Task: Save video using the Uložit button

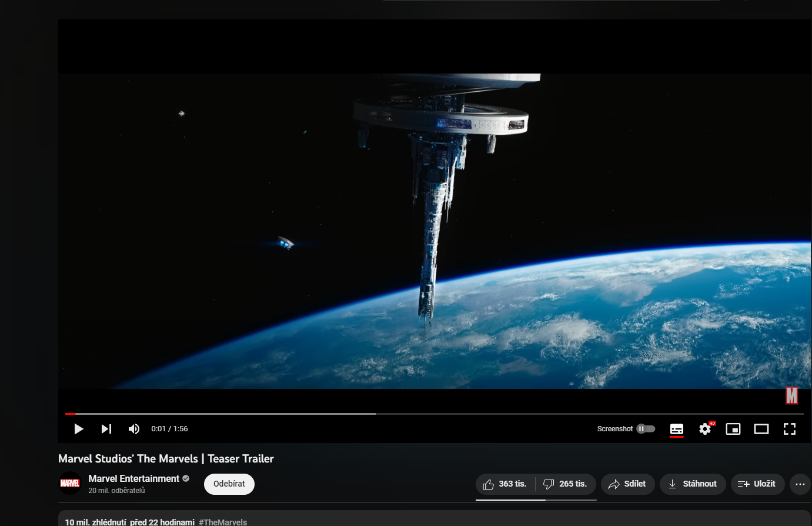Action: [x=757, y=484]
